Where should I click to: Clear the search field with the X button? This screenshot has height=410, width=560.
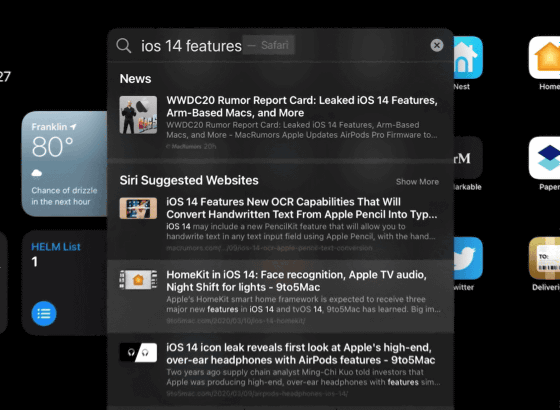coord(436,45)
